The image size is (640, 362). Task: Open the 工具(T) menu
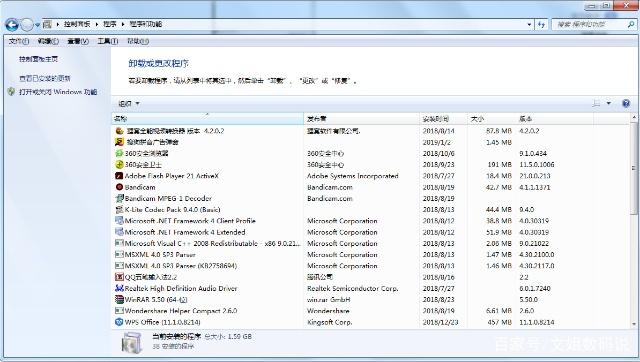pyautogui.click(x=108, y=41)
